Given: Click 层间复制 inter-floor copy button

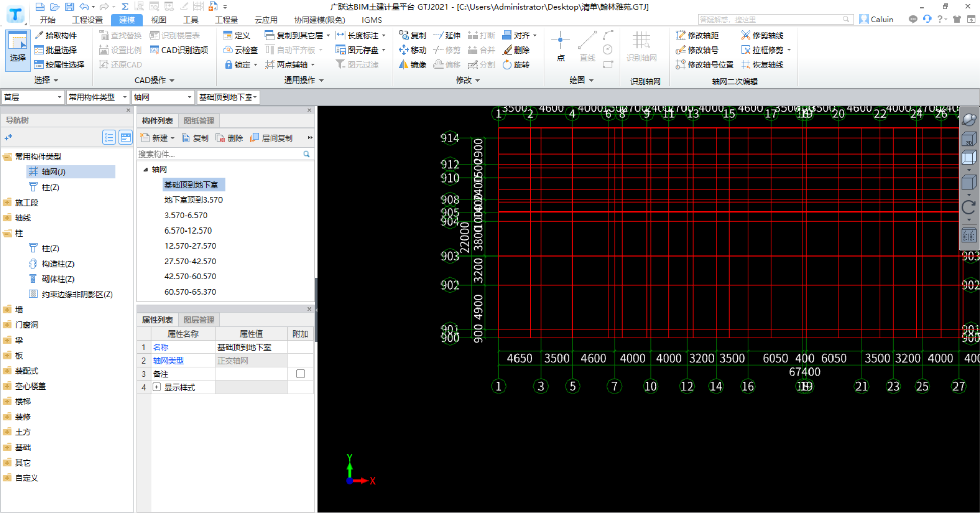Looking at the screenshot, I should pos(272,138).
